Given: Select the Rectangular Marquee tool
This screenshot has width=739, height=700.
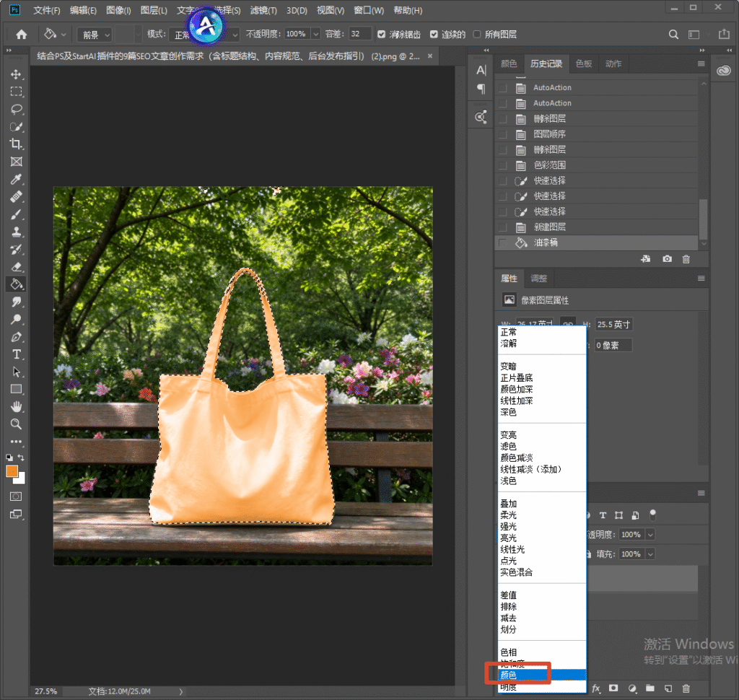Looking at the screenshot, I should (16, 92).
